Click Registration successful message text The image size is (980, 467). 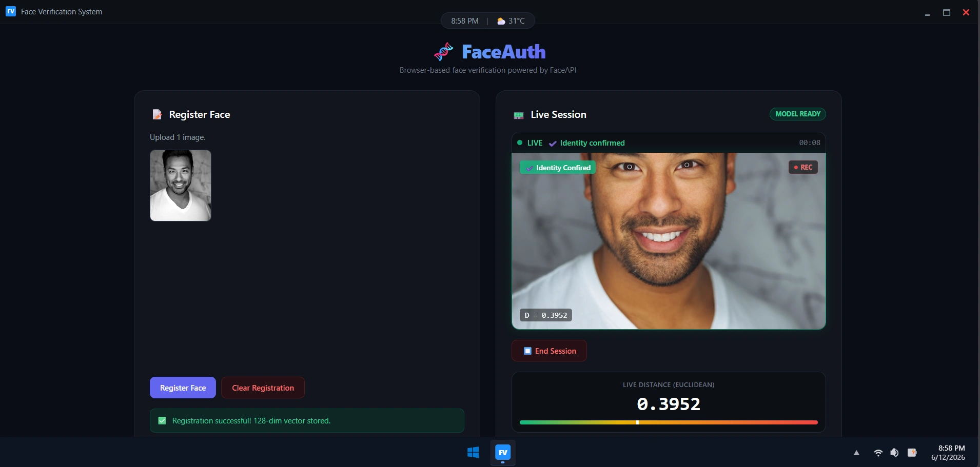point(251,420)
